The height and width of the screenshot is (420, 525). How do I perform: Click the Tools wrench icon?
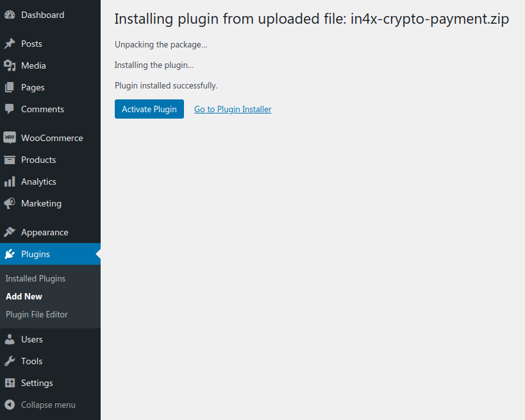coord(10,361)
